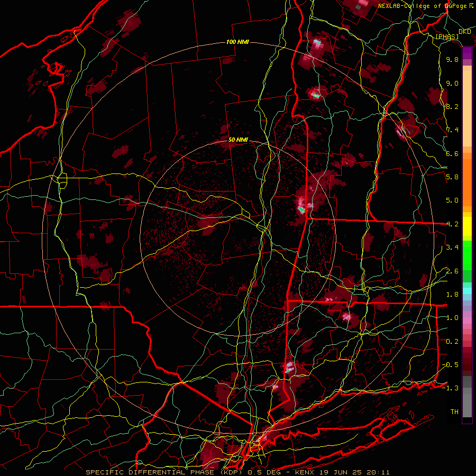Click the 7.4 legend value
The width and height of the screenshot is (476, 476).
pyautogui.click(x=452, y=130)
